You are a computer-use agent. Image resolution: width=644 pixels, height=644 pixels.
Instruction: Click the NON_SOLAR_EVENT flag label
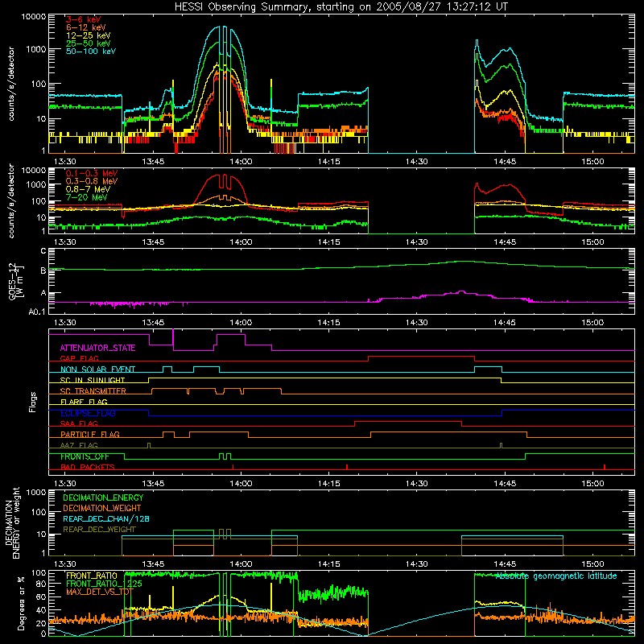coord(97,369)
